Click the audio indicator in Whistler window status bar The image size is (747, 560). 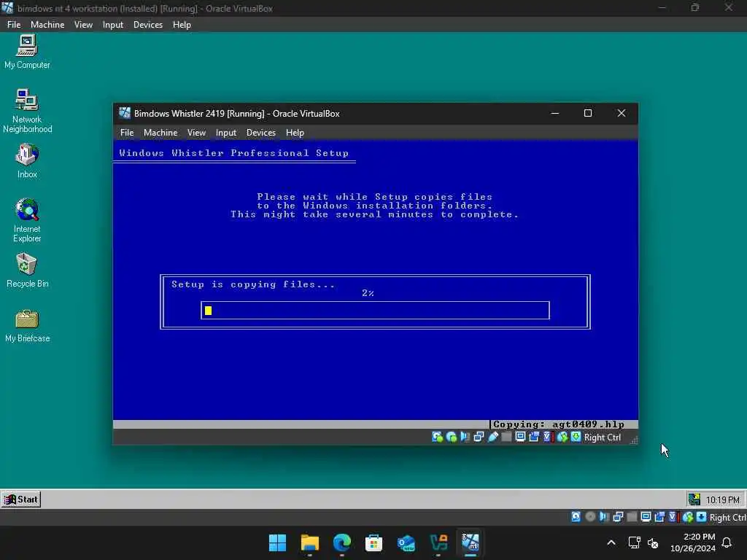pos(465,437)
